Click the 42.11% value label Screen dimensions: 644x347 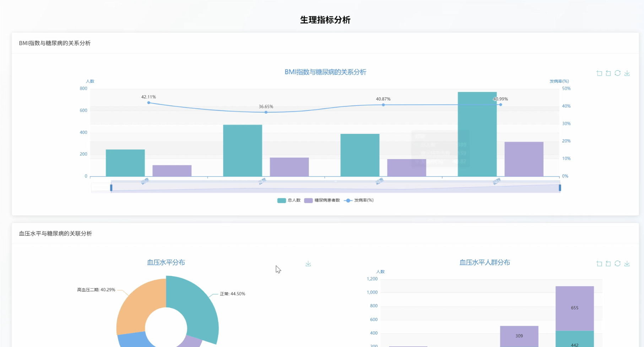[x=148, y=97]
